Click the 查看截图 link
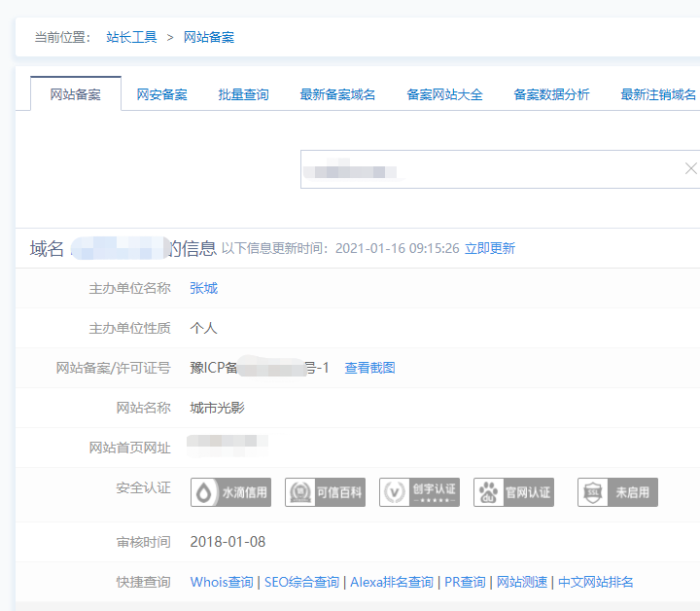The height and width of the screenshot is (611, 700). click(x=369, y=368)
